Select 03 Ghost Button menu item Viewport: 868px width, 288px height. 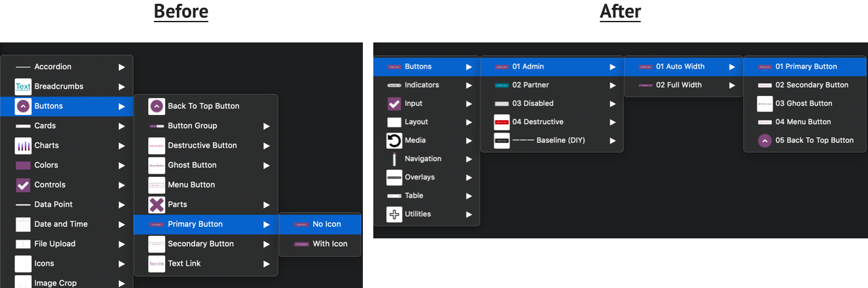[x=803, y=103]
